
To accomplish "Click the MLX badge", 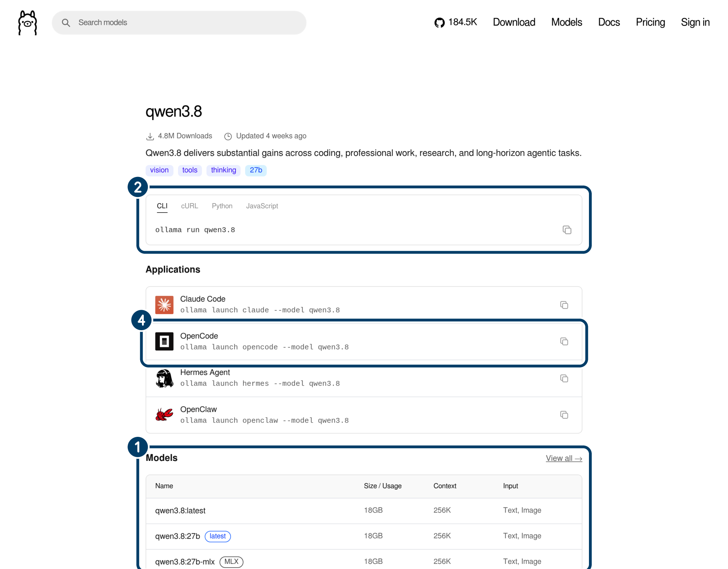I will (232, 562).
